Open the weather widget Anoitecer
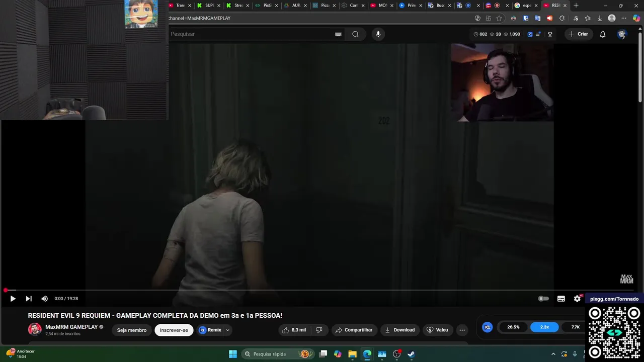This screenshot has height=362, width=644. (20, 353)
